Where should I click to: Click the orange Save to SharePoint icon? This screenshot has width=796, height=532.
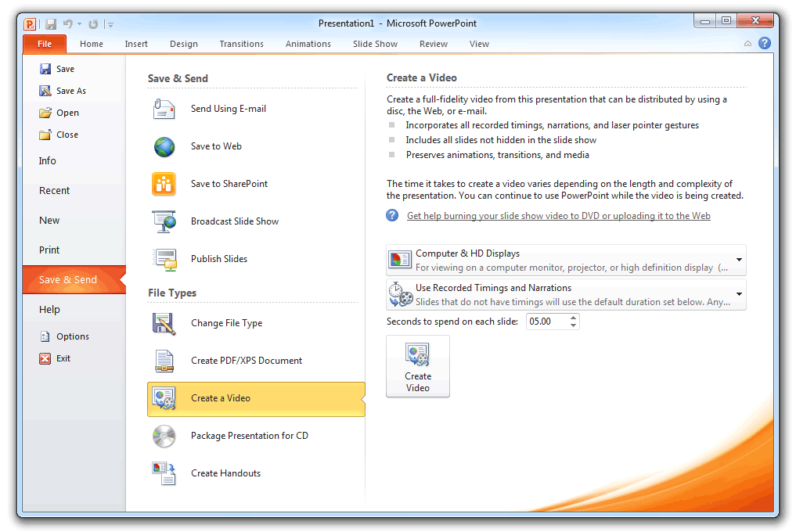(164, 184)
